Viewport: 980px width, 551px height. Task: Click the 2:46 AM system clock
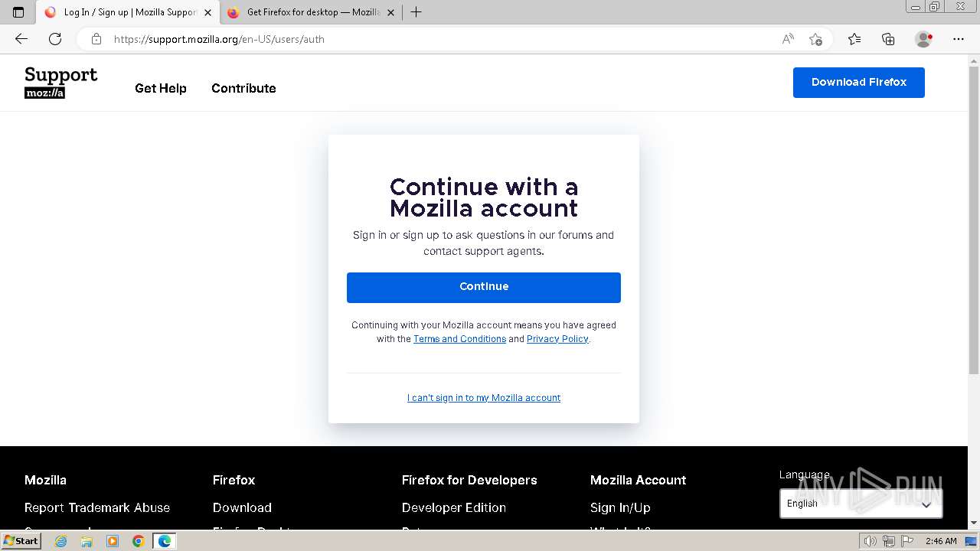(941, 541)
